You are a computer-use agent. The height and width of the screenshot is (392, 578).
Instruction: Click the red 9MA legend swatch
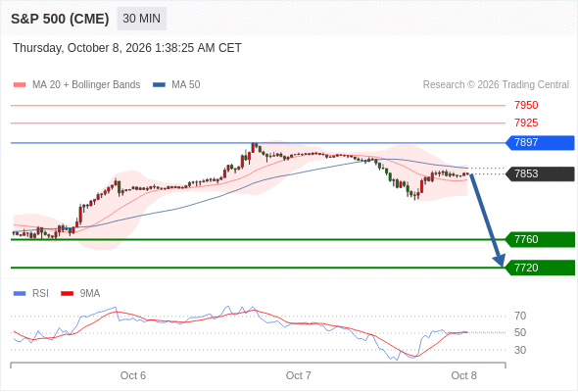coord(67,294)
